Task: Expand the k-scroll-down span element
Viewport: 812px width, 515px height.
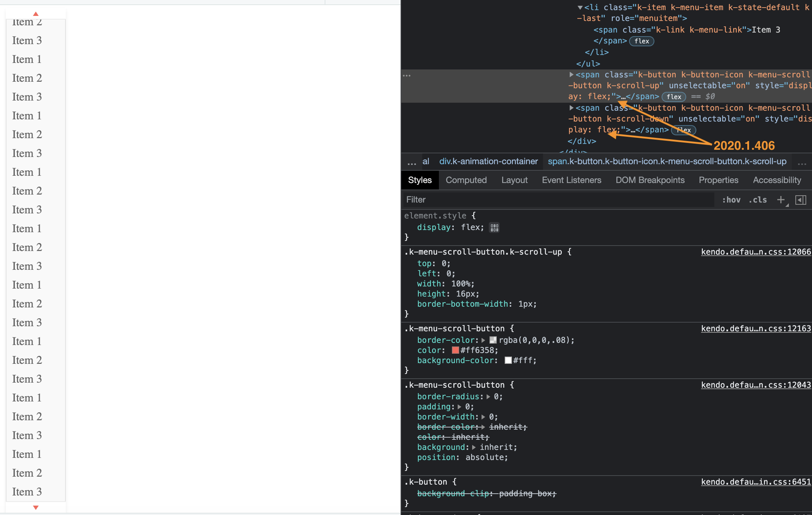Action: [x=572, y=108]
